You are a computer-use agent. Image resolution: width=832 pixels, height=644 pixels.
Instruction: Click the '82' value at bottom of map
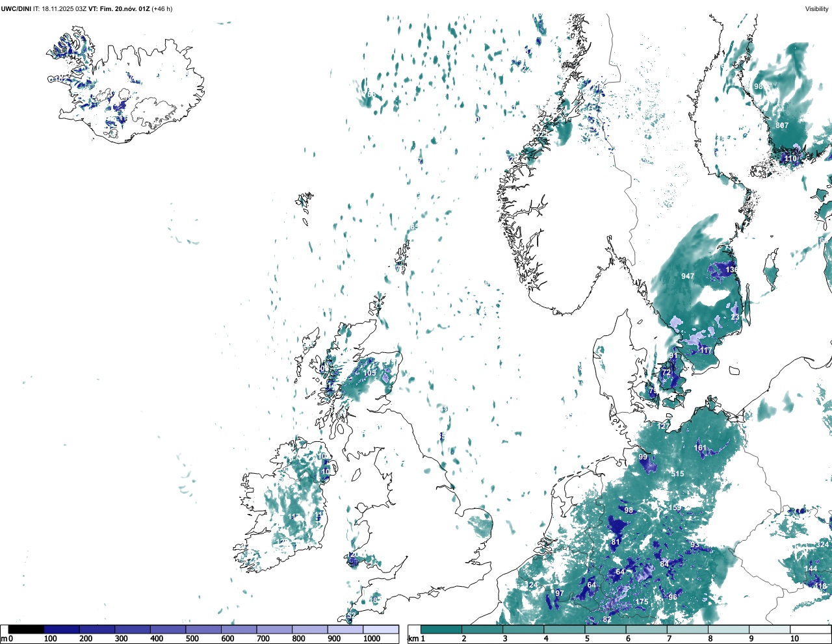[607, 619]
